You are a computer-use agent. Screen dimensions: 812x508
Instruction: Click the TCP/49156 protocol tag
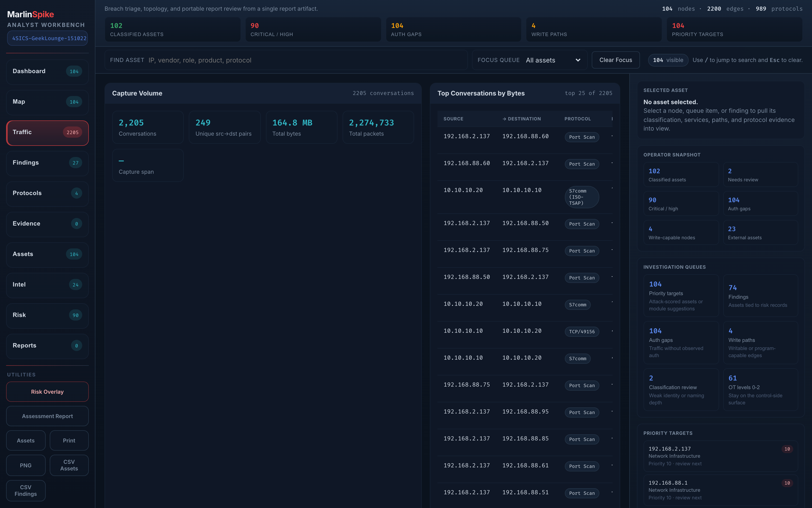tap(582, 332)
